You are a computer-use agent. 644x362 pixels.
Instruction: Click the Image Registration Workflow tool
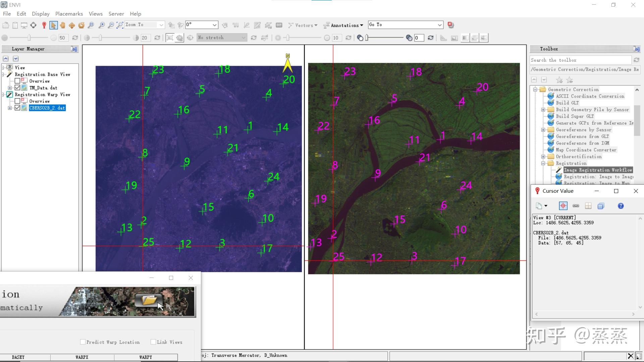tap(597, 170)
